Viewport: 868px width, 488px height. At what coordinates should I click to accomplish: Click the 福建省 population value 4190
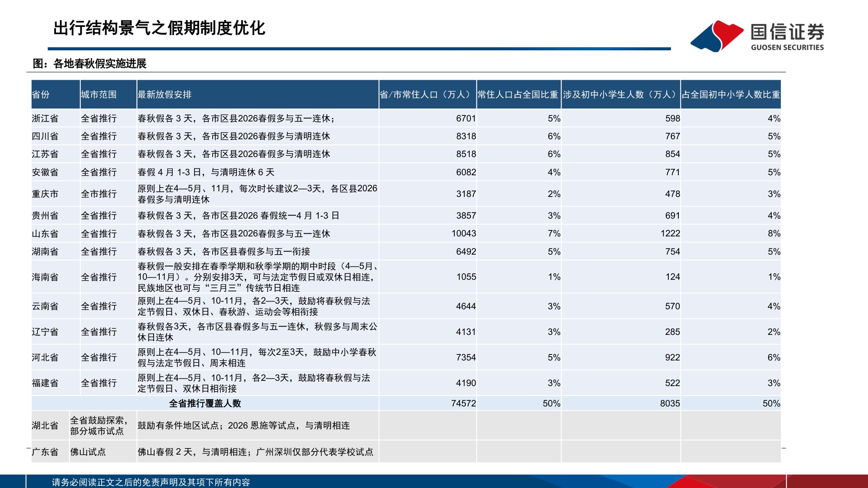[x=466, y=383]
